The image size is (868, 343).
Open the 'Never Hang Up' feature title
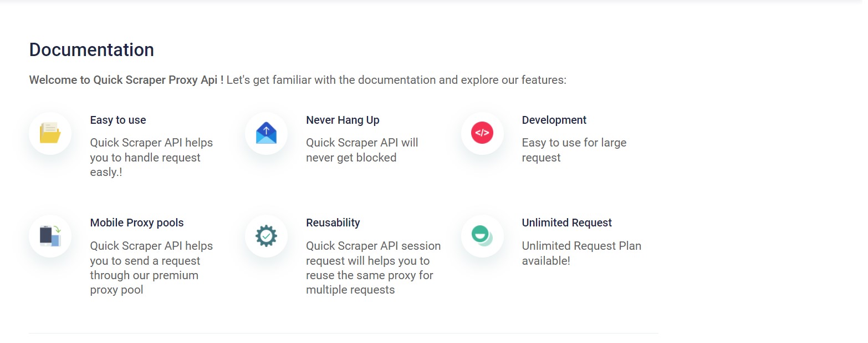click(x=343, y=120)
